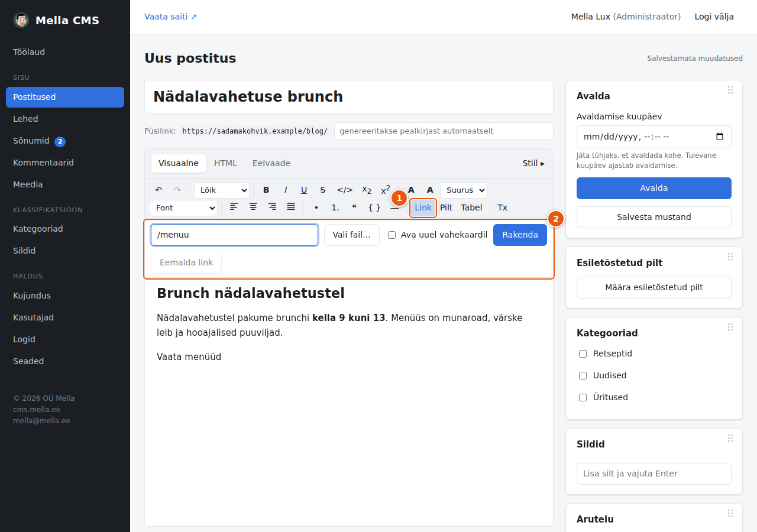Check the Retseptid category
The width and height of the screenshot is (757, 532).
[583, 353]
